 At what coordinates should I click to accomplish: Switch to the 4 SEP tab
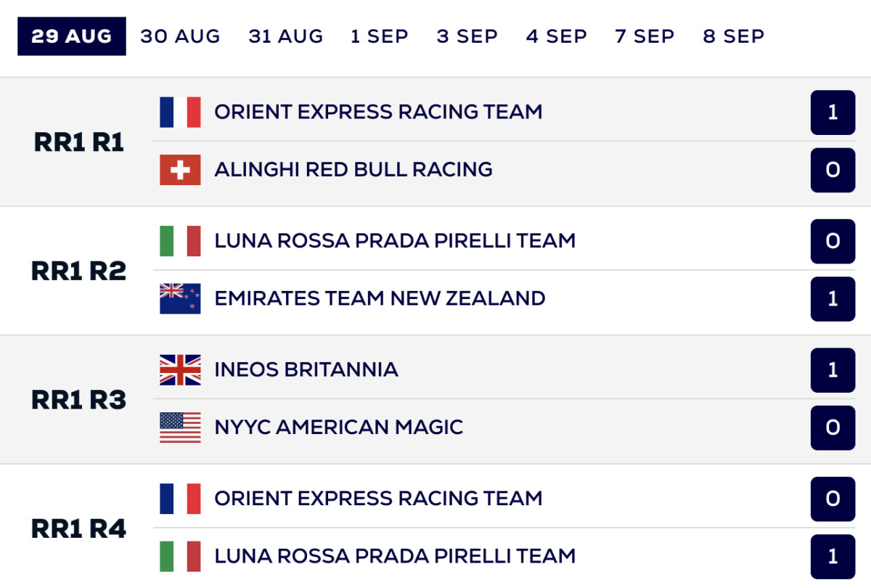click(x=557, y=36)
